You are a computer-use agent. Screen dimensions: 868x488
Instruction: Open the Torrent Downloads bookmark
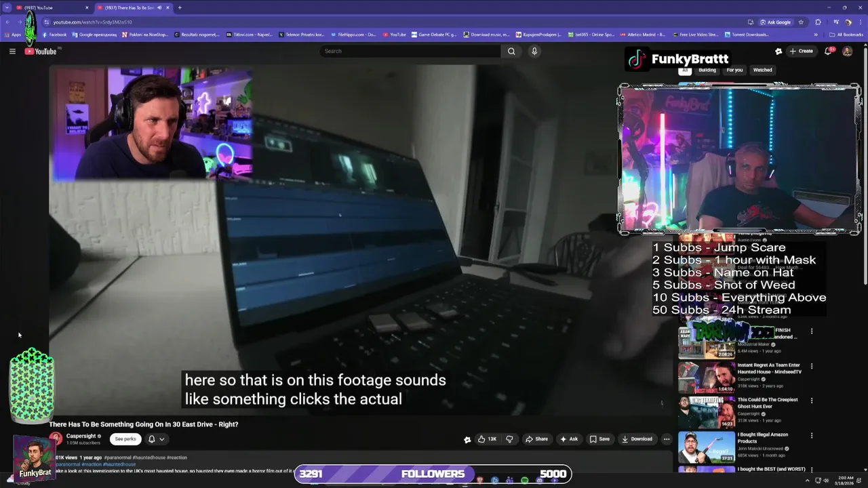[x=747, y=35]
